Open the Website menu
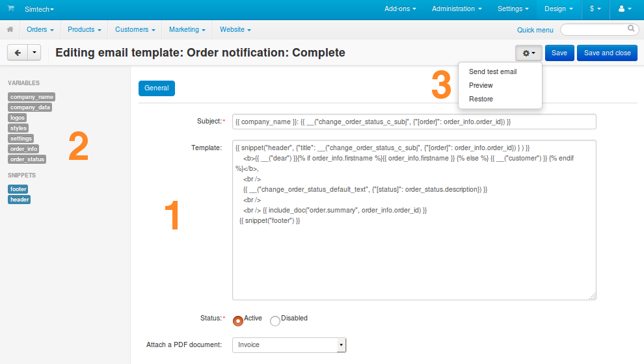The height and width of the screenshot is (364, 644). 235,29
